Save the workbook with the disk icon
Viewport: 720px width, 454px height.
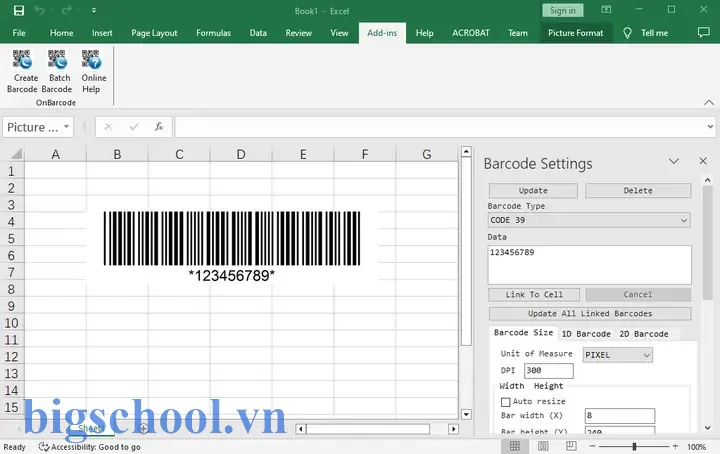(x=18, y=11)
